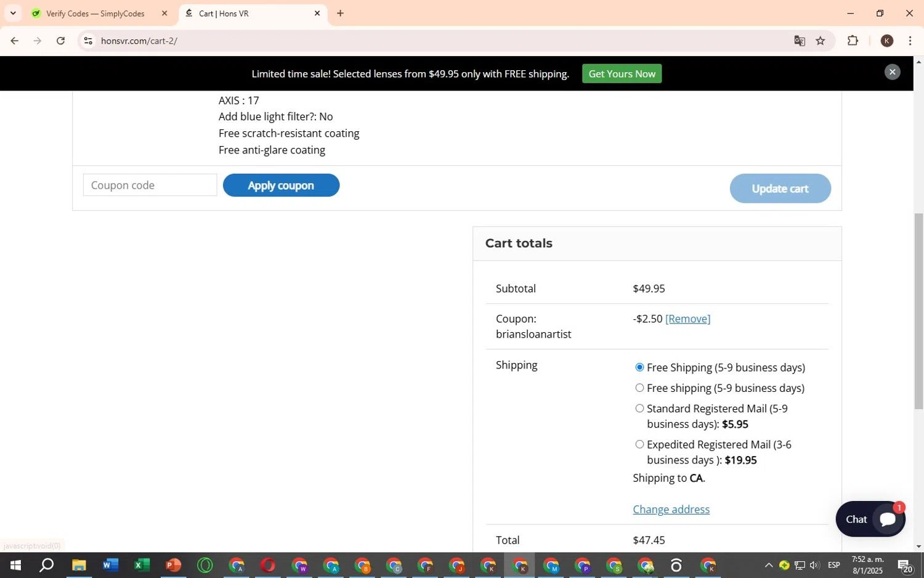Open the network tray icon
This screenshot has height=578, width=924.
click(x=800, y=565)
